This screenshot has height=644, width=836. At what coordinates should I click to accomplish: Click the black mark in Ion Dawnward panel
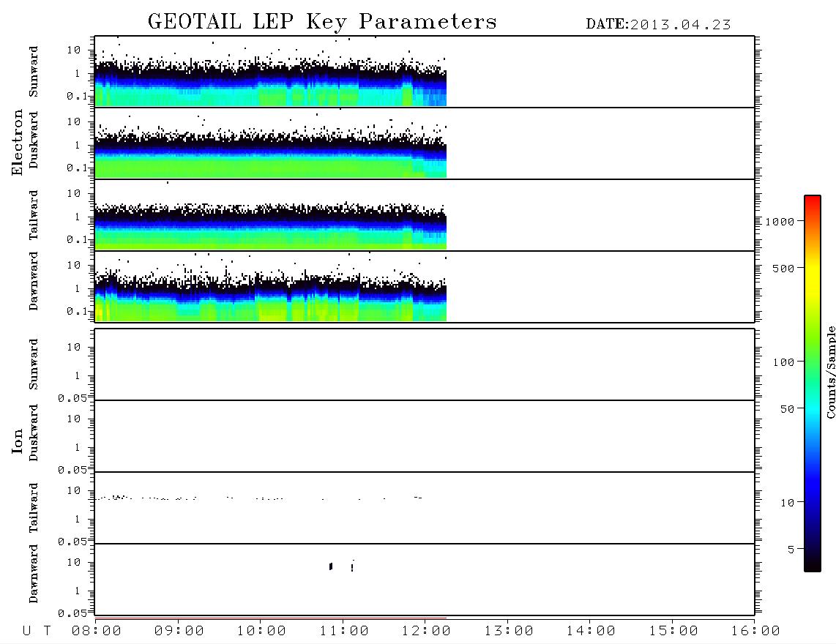[x=331, y=566]
